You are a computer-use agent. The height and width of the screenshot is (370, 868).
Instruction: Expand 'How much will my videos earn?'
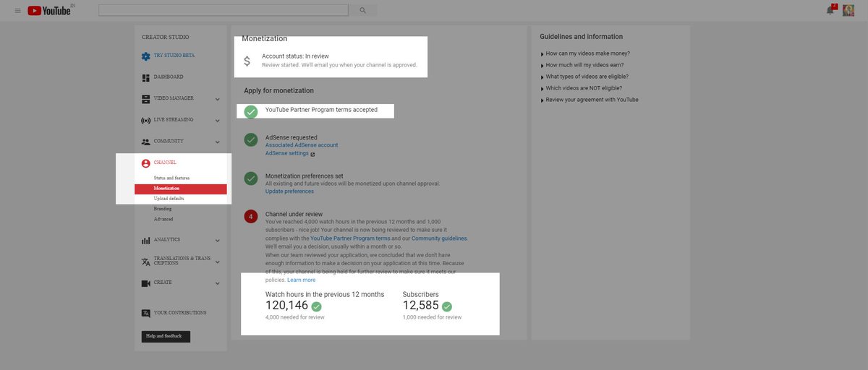click(x=584, y=65)
